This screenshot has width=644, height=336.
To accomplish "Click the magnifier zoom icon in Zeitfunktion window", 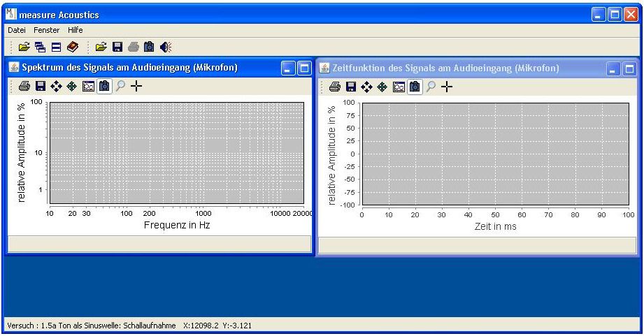I will (x=431, y=87).
